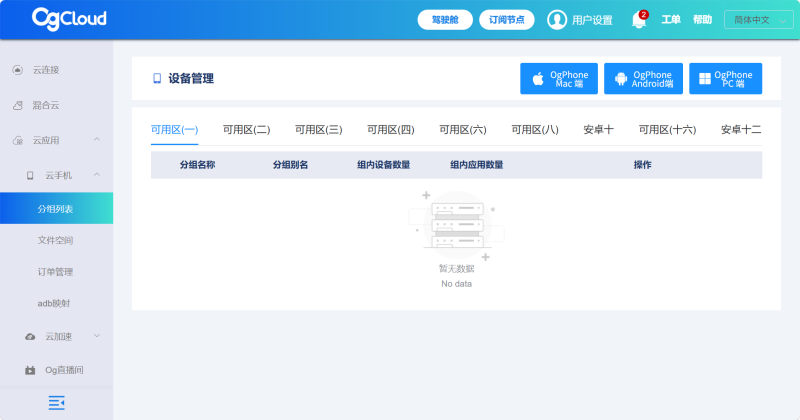Open 用户设置 user settings
Screen dimensions: 800x420
coord(592,20)
